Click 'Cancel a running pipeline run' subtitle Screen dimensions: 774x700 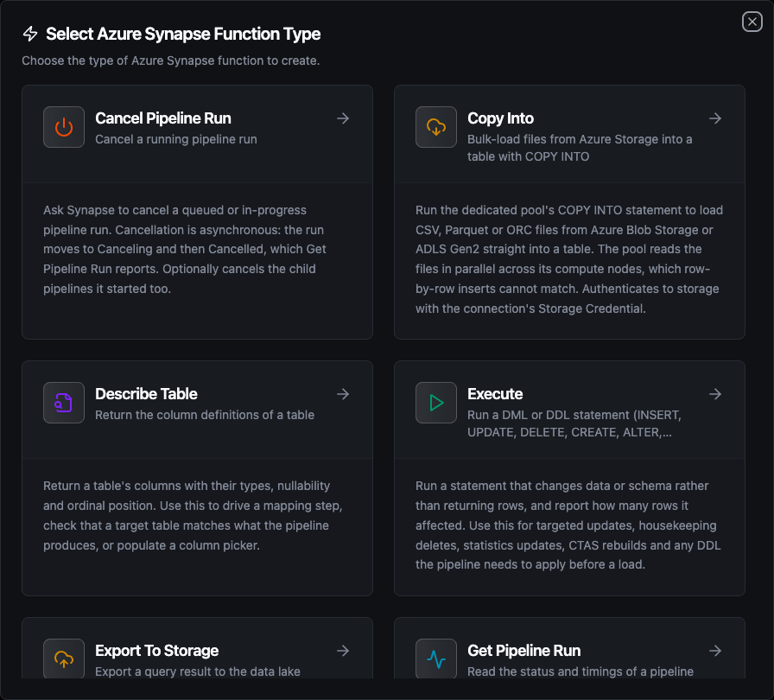175,139
